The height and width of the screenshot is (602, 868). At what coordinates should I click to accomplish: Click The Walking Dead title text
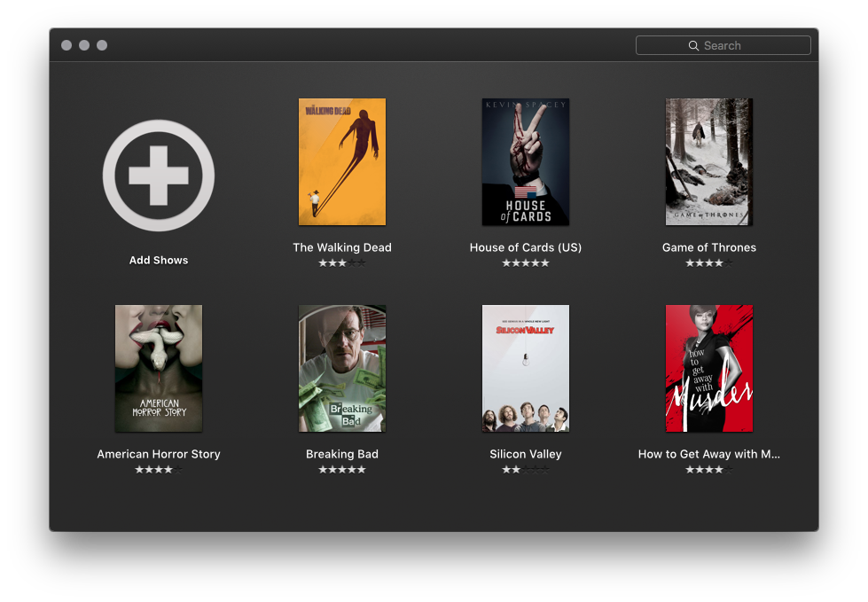[x=342, y=247]
